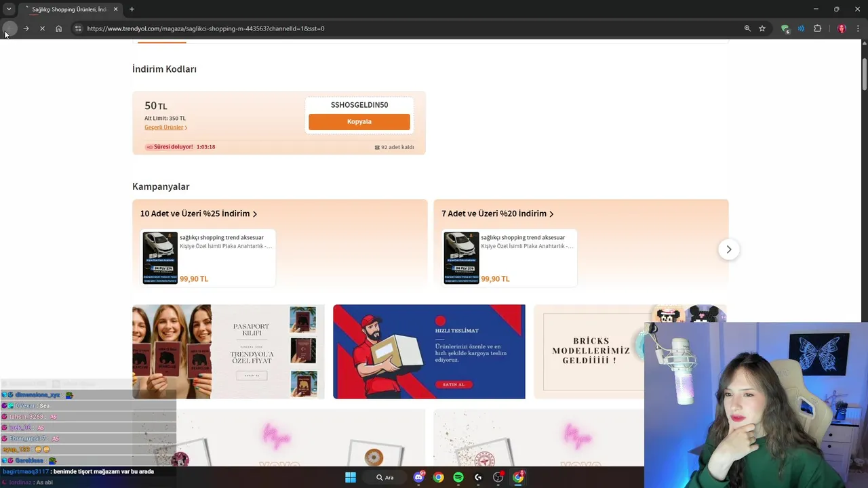Click 'sağlıkçı shopping trend aksesuar' in %25 campaign card
Screen dimensions: 868x488
[222, 238]
